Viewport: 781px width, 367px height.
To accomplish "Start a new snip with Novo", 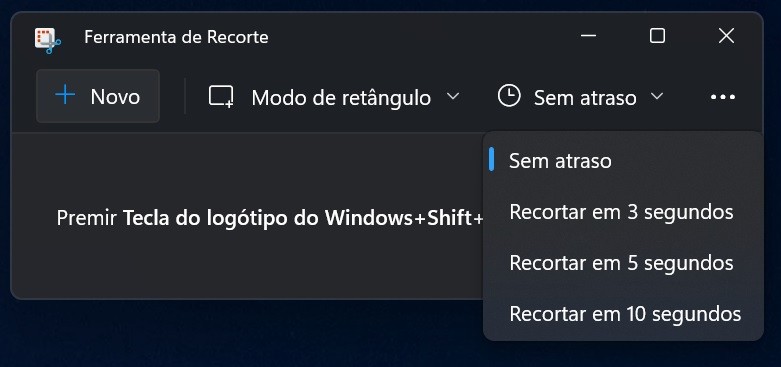I will 98,96.
